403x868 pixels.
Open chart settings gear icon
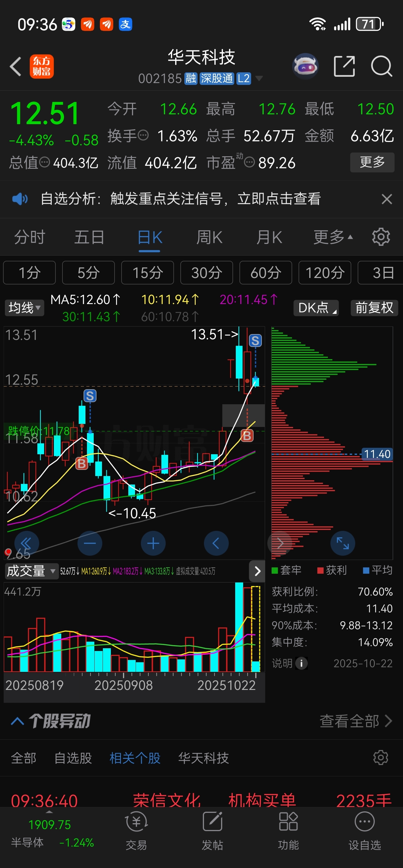(381, 237)
